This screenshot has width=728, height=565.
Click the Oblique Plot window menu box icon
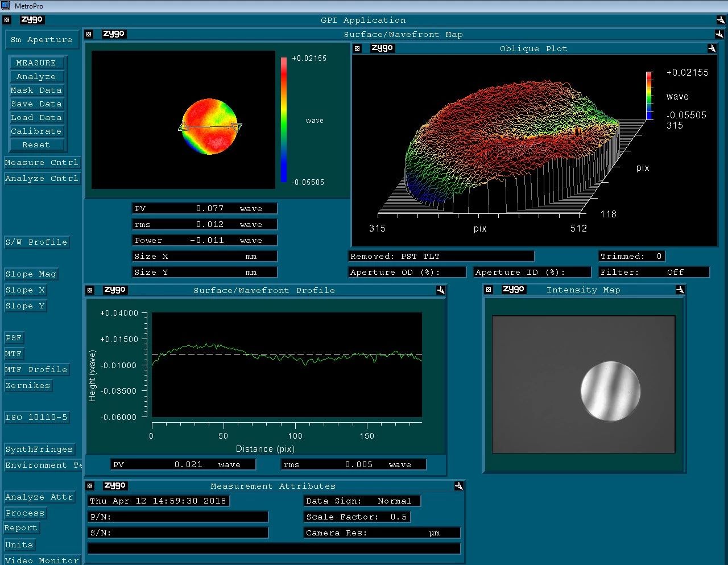[x=357, y=48]
